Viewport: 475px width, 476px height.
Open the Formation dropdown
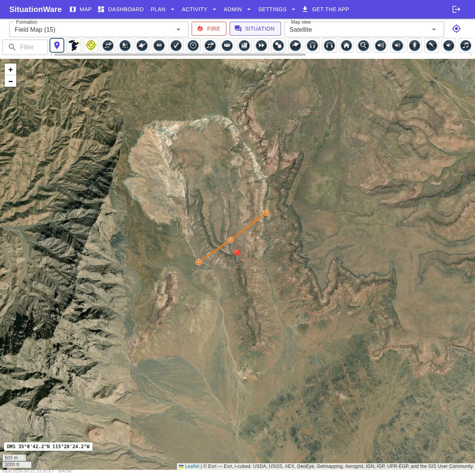[99, 30]
